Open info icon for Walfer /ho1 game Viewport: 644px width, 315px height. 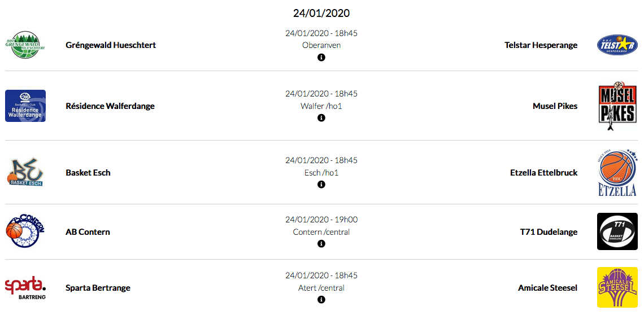pos(321,118)
